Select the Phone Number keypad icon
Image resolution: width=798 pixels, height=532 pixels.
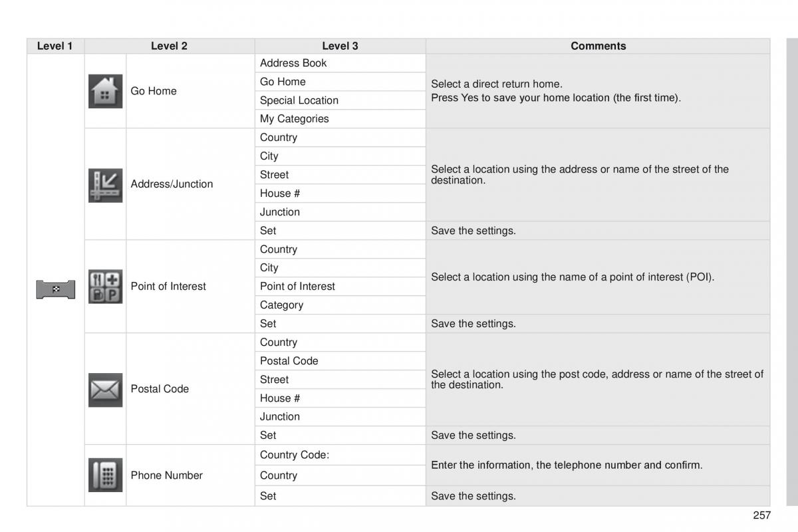106,475
